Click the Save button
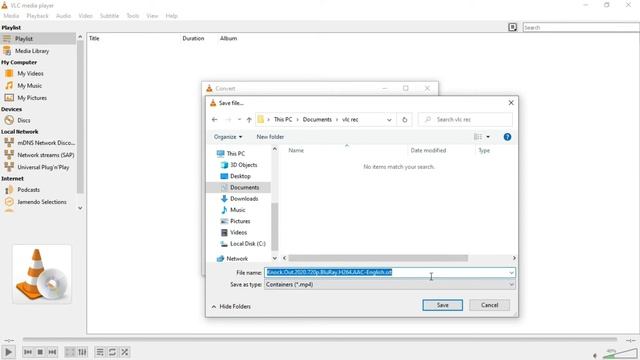 pos(442,305)
